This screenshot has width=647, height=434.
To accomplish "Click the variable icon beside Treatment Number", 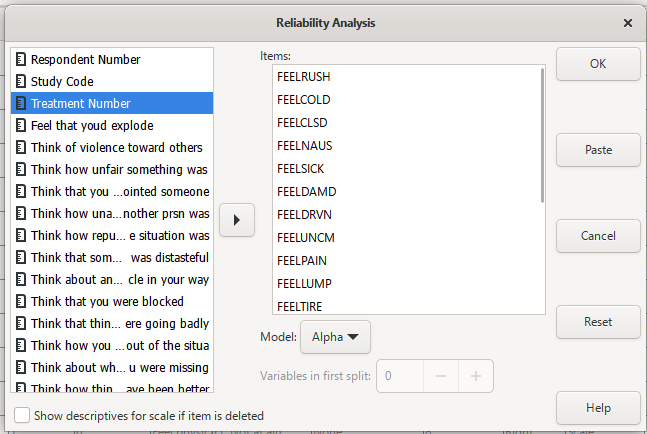I will tap(21, 103).
